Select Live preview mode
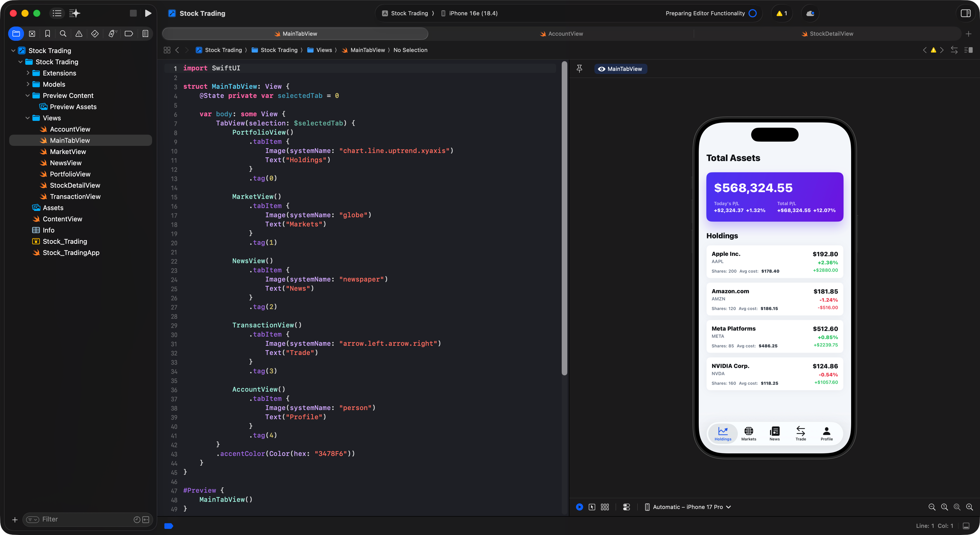Image resolution: width=980 pixels, height=535 pixels. pos(579,507)
